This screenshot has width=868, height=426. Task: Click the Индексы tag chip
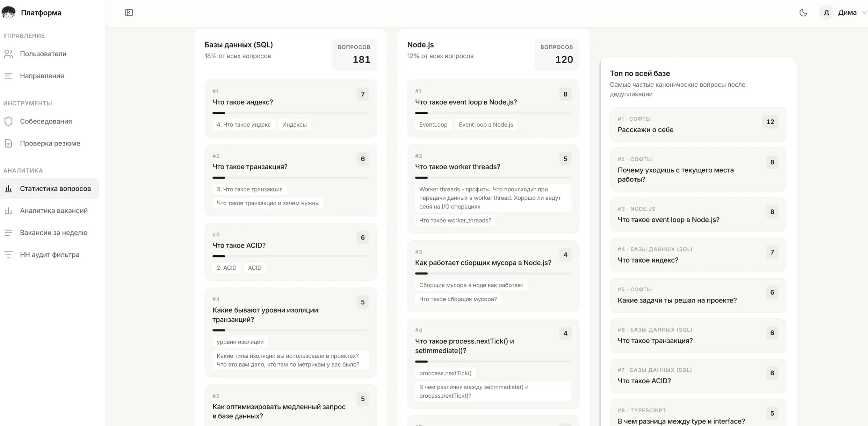[294, 125]
